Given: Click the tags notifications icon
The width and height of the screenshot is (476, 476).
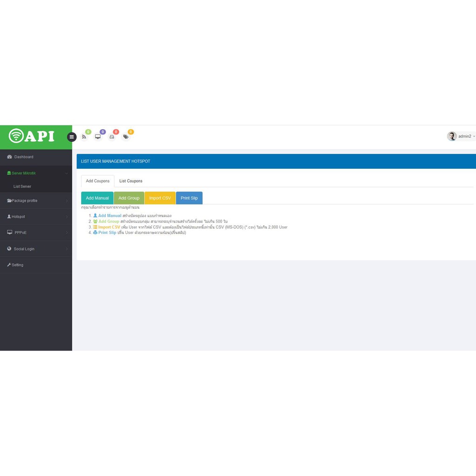Looking at the screenshot, I should click(126, 137).
